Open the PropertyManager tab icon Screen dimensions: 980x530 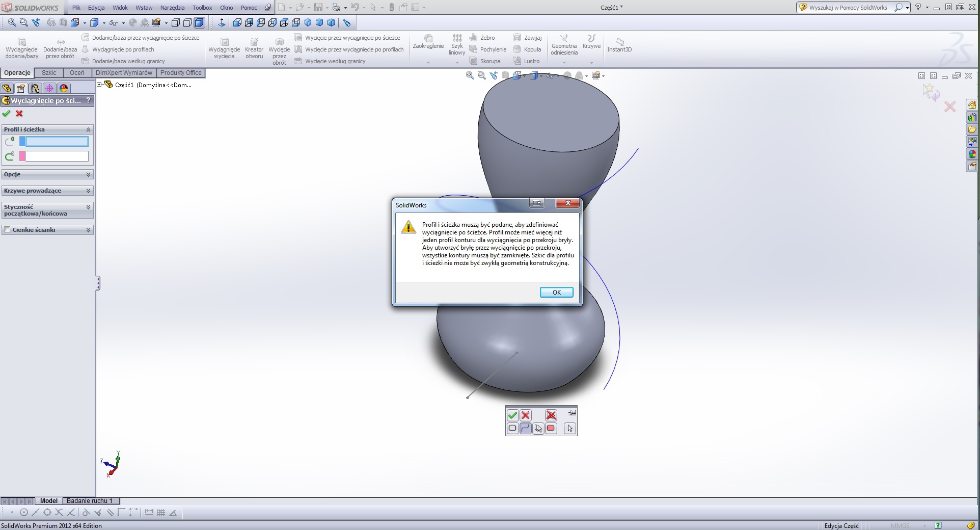[21, 88]
